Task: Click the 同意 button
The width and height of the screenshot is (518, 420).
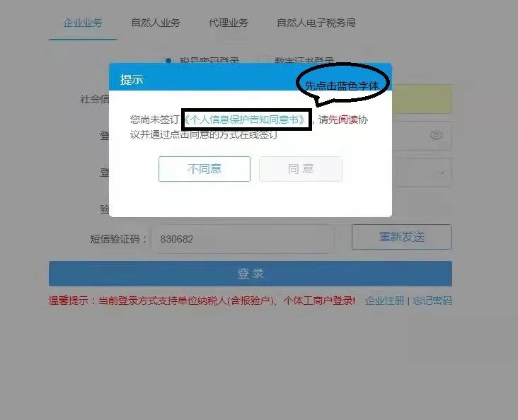Action: pyautogui.click(x=301, y=169)
